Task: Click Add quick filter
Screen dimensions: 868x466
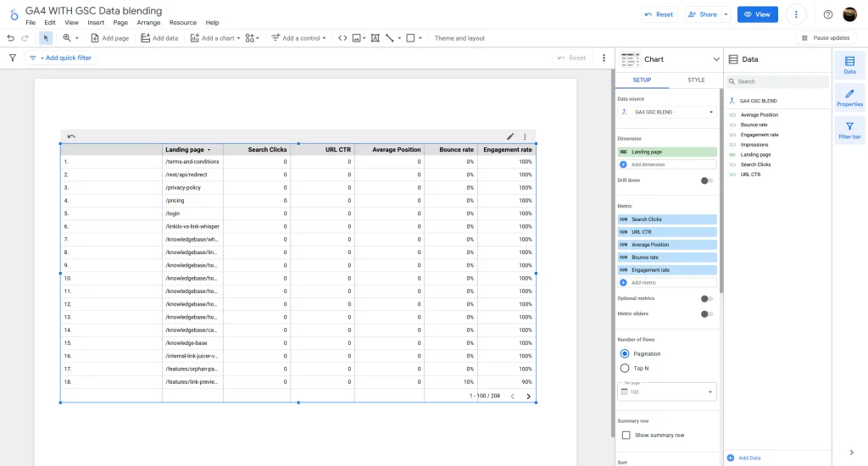Action: pyautogui.click(x=61, y=58)
